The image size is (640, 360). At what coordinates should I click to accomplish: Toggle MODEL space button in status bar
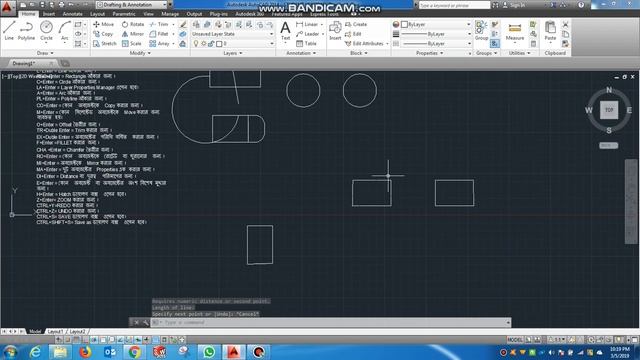[515, 340]
